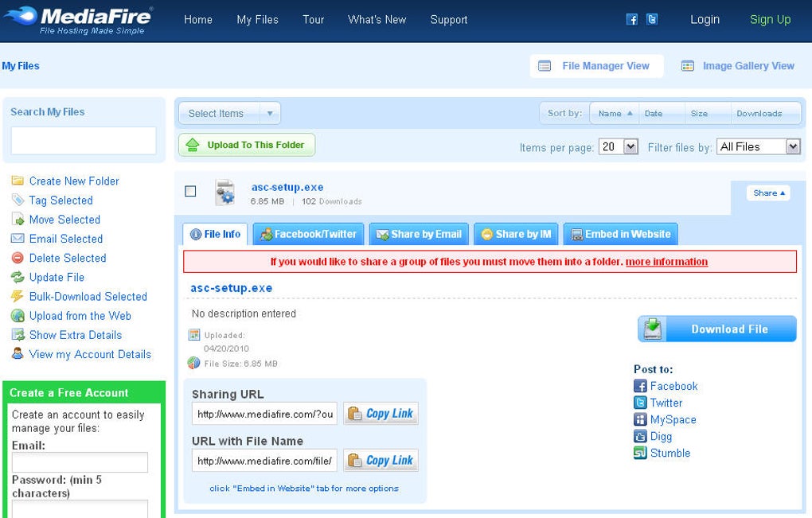The width and height of the screenshot is (812, 518).
Task: Open the Select Items dropdown
Action: click(229, 113)
